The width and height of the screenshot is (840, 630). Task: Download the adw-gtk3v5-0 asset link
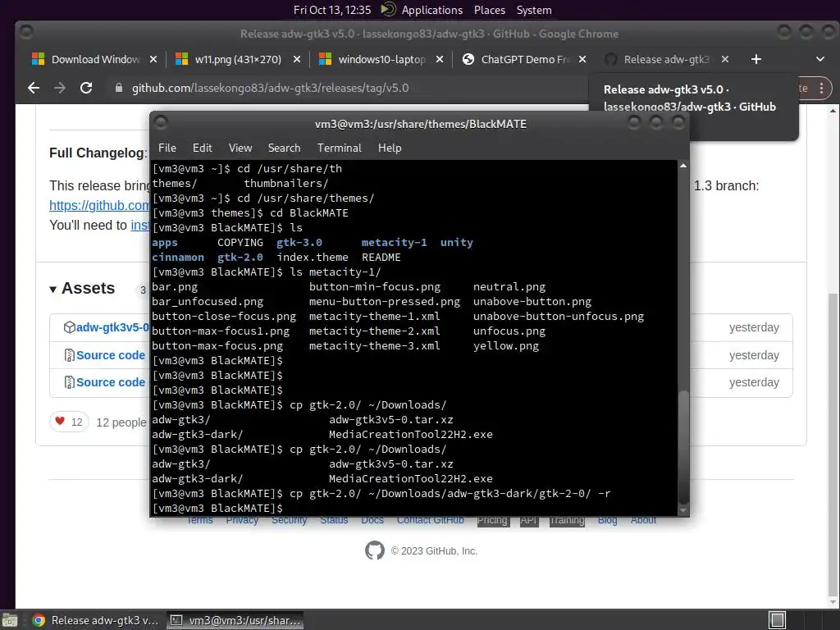tap(112, 327)
